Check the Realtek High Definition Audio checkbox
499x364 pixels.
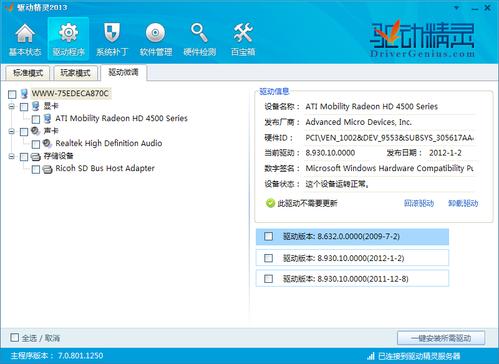tap(36, 144)
